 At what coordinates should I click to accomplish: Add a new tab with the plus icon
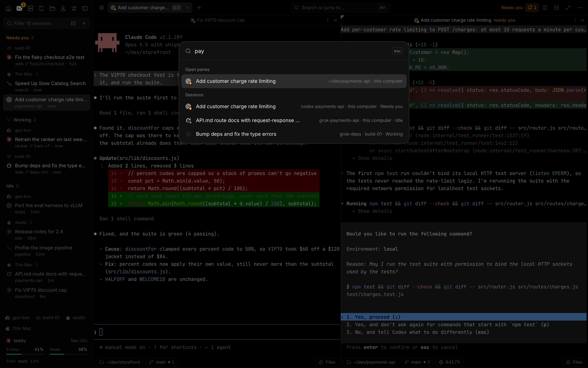click(199, 8)
